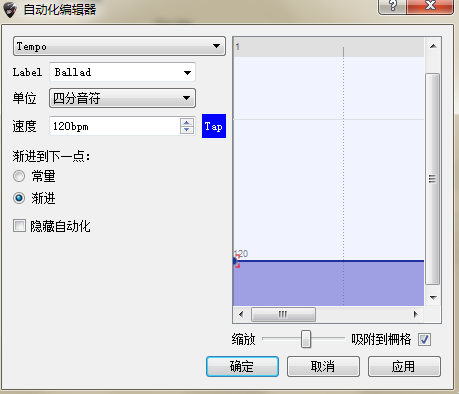Image resolution: width=459 pixels, height=394 pixels.
Task: Click the 确定 button
Action: point(242,366)
